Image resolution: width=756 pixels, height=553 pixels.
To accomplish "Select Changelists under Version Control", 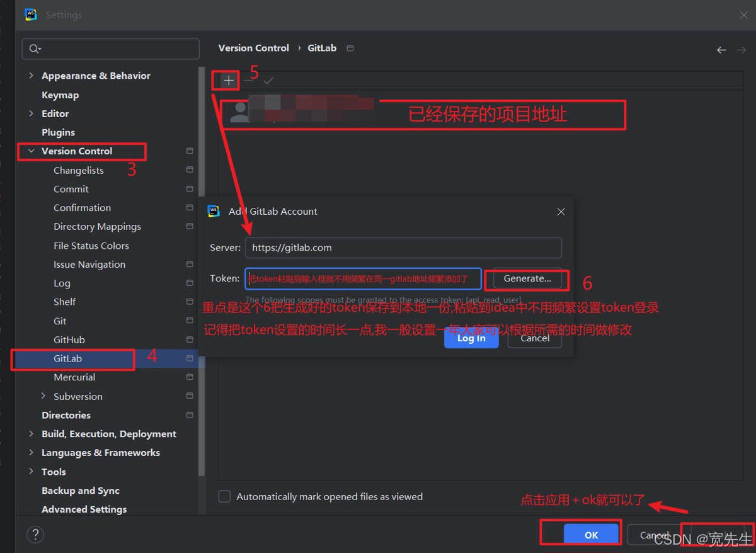I will tap(79, 170).
